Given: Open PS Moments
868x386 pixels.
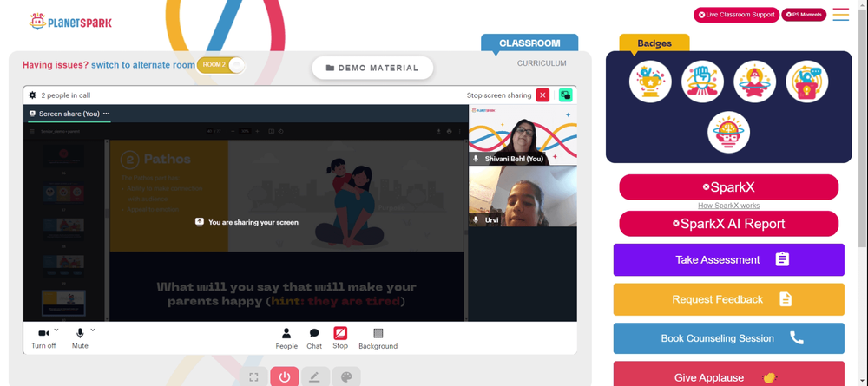Looking at the screenshot, I should 804,15.
